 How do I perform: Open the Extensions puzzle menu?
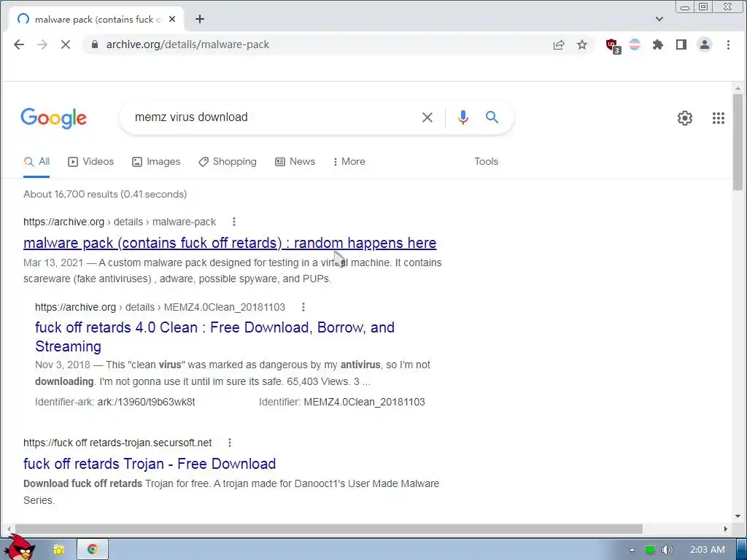click(x=658, y=44)
